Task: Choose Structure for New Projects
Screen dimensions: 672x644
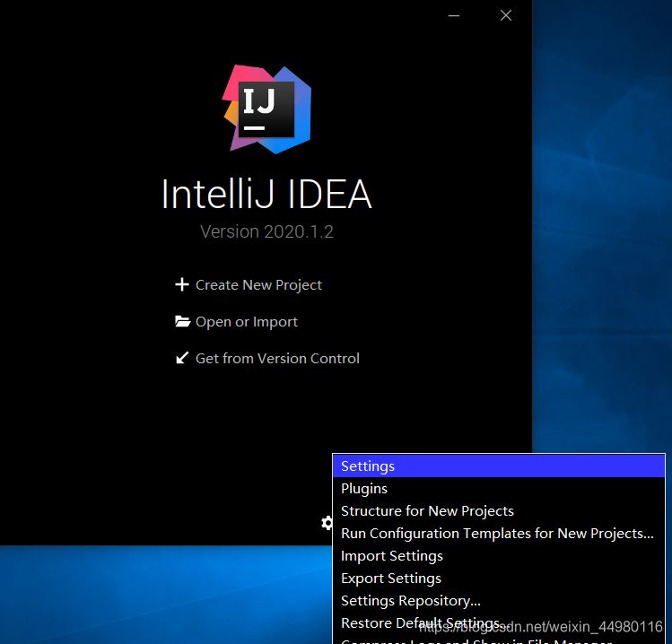Action: pyautogui.click(x=499, y=510)
